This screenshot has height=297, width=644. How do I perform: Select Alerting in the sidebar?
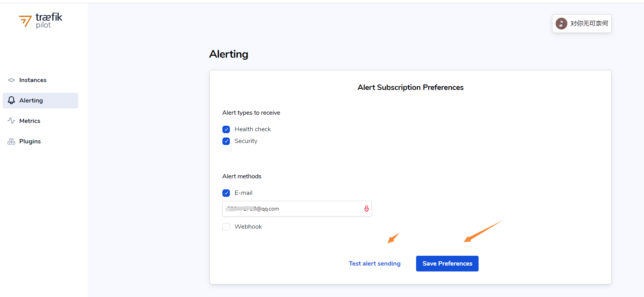click(x=40, y=101)
